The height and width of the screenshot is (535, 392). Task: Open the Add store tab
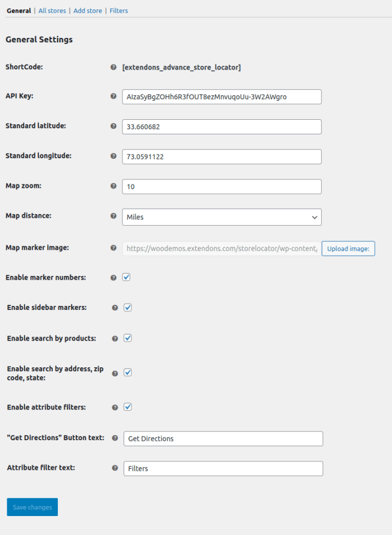[87, 11]
